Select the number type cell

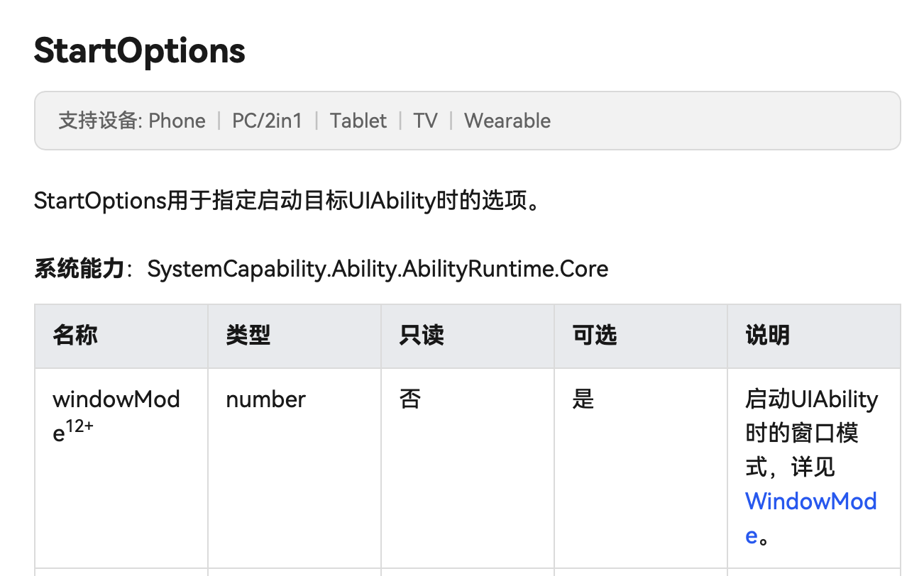(x=265, y=399)
